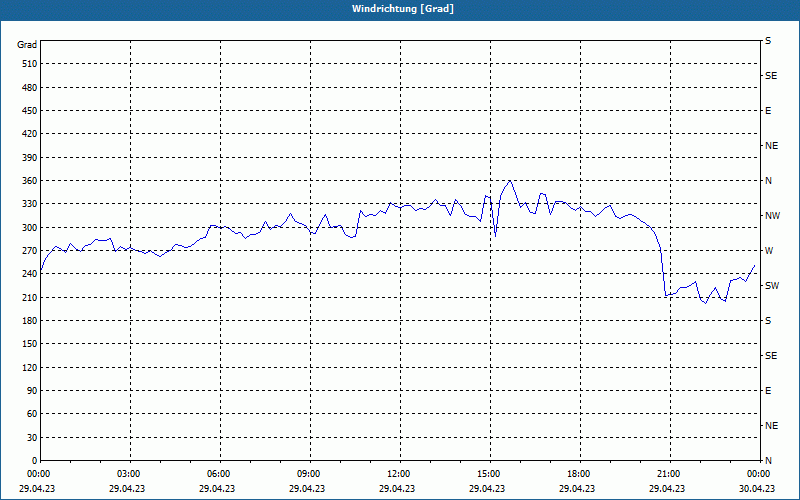Click the chart title "Windrichtung [Grad]"
The width and height of the screenshot is (800, 500).
[x=403, y=9]
